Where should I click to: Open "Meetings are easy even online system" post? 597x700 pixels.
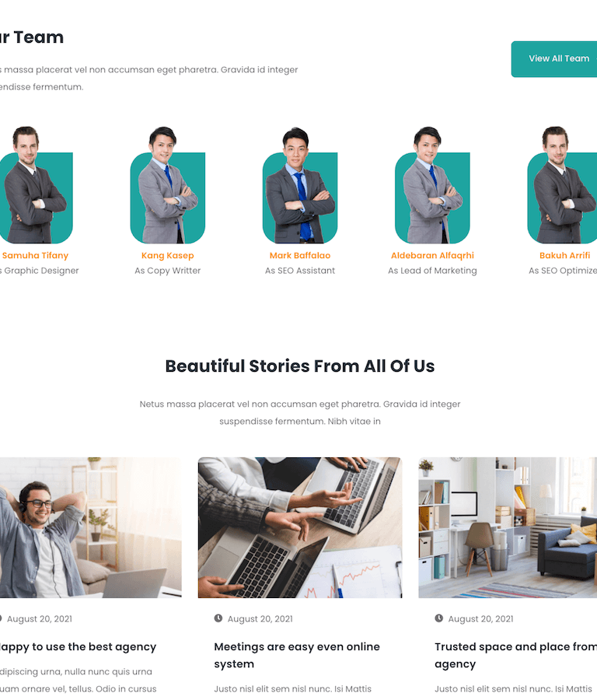[x=297, y=656]
